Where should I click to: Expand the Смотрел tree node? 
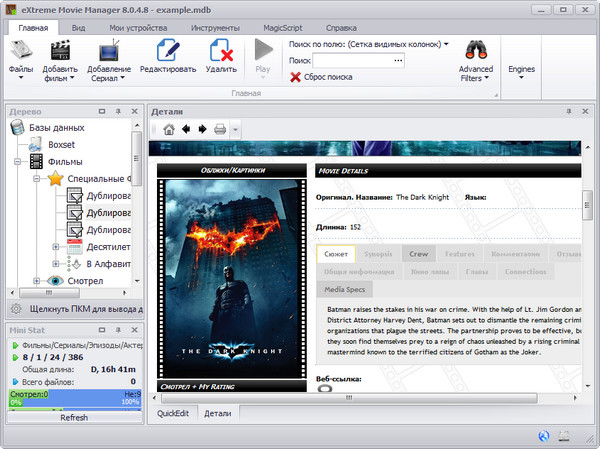pos(37,282)
